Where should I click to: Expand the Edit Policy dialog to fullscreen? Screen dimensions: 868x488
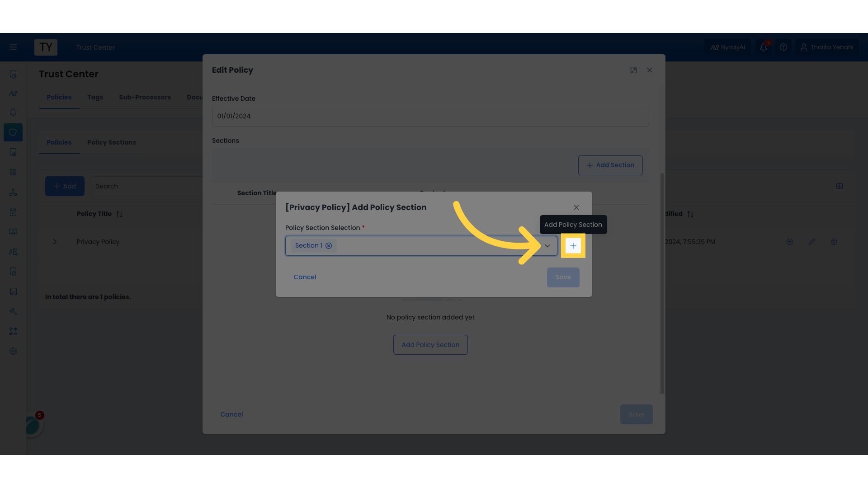(634, 70)
